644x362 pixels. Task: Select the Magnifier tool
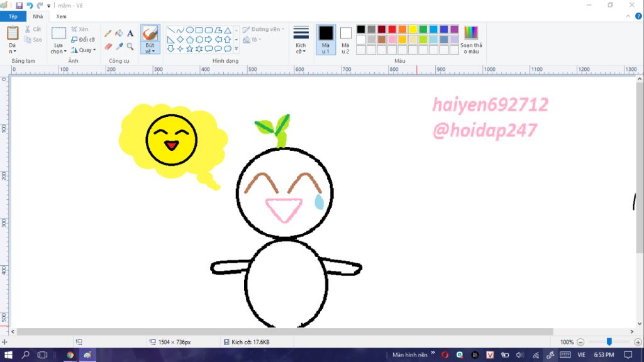[x=130, y=47]
